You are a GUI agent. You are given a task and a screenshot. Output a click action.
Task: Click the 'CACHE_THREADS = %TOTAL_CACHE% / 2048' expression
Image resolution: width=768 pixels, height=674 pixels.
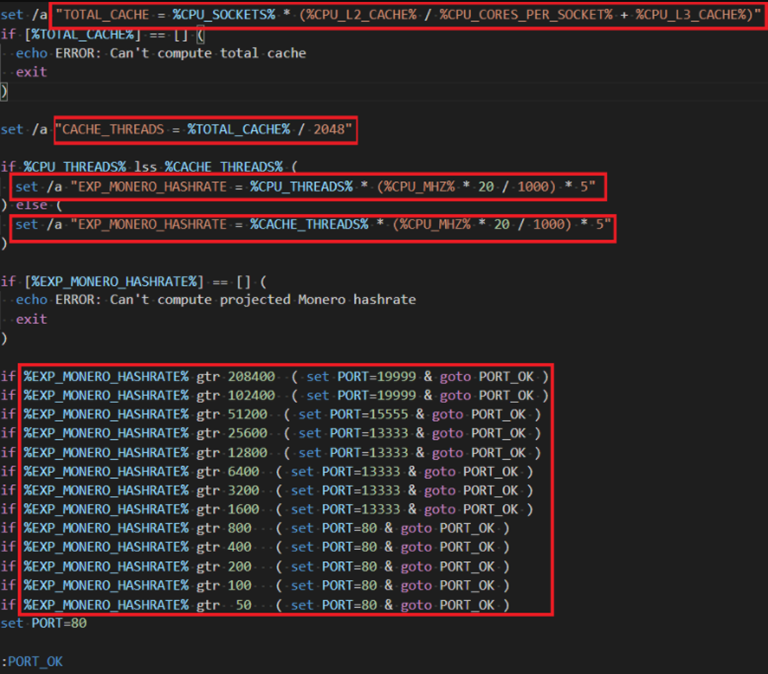pyautogui.click(x=204, y=129)
